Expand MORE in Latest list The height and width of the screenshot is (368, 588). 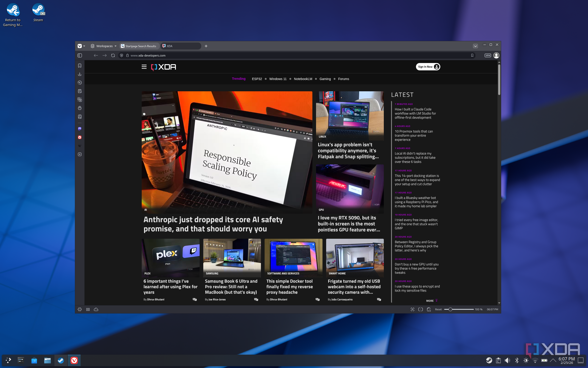(x=432, y=301)
